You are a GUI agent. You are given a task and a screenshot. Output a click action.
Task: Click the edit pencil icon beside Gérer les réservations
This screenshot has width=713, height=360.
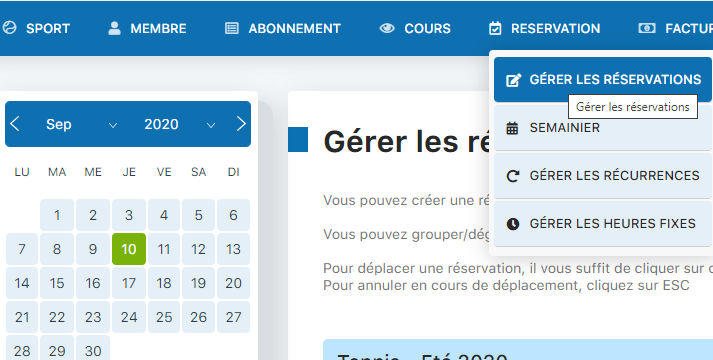513,80
